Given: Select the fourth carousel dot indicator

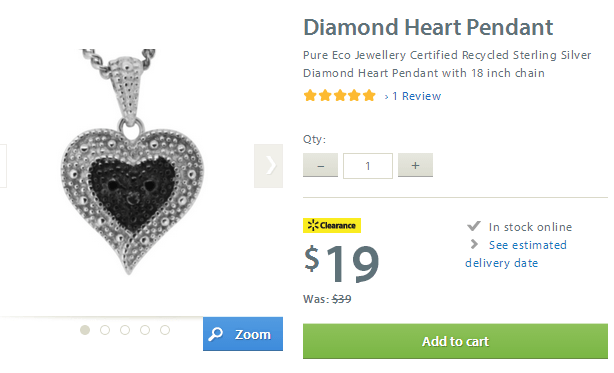Looking at the screenshot, I should tap(145, 330).
